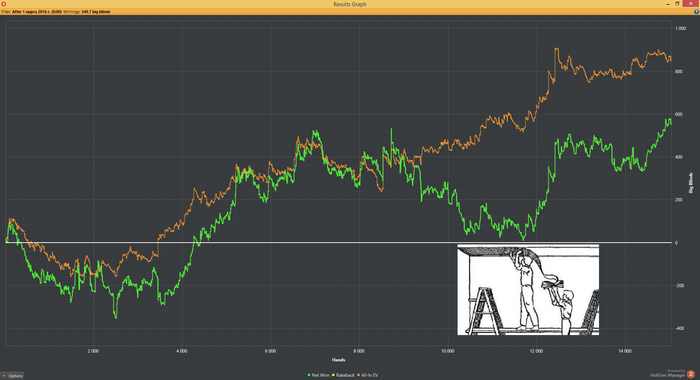
Task: Click the orange All-In EV legend color dot
Action: tap(358, 375)
